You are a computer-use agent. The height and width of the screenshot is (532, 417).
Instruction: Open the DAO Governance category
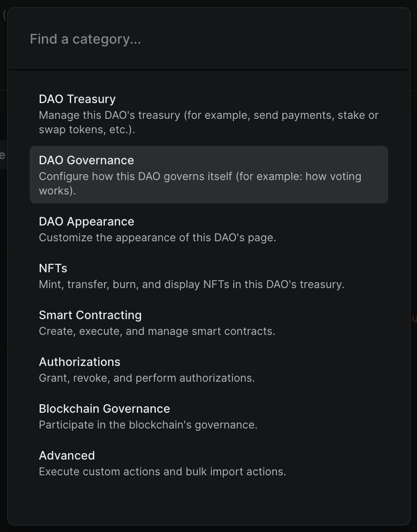click(x=86, y=160)
